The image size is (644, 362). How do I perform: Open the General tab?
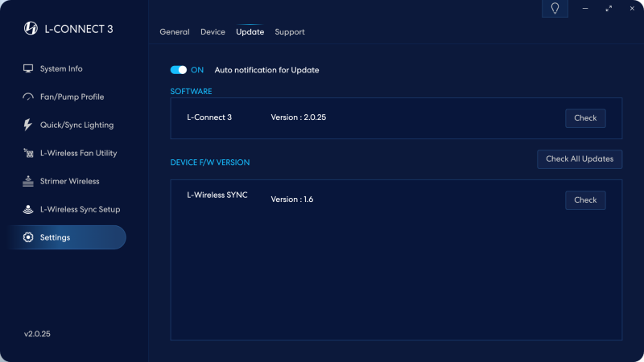(175, 32)
